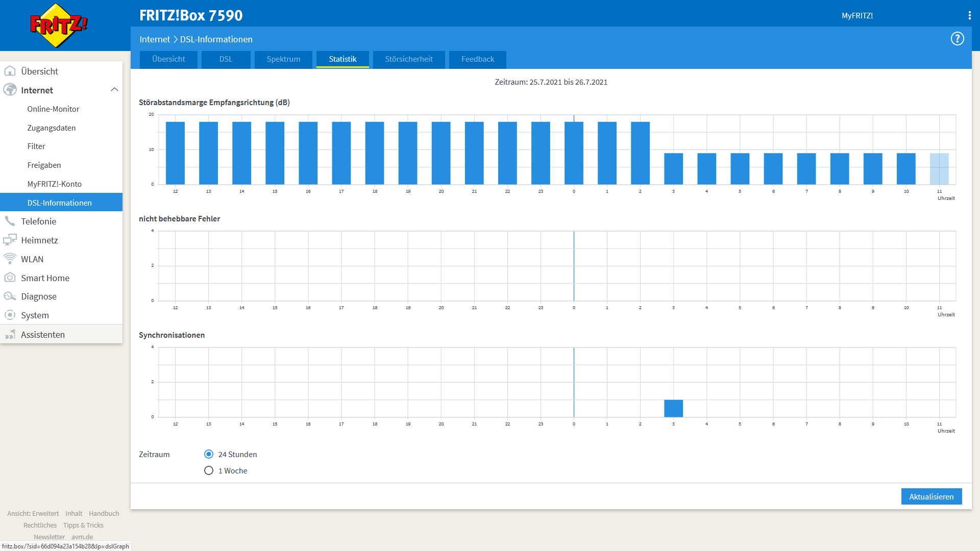Open the Assistenten menu label

click(43, 334)
